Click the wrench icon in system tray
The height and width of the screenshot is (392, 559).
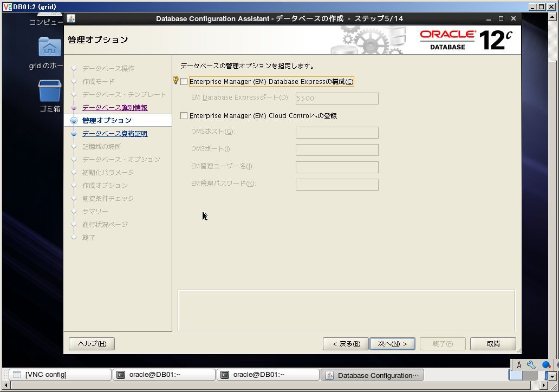[531, 365]
